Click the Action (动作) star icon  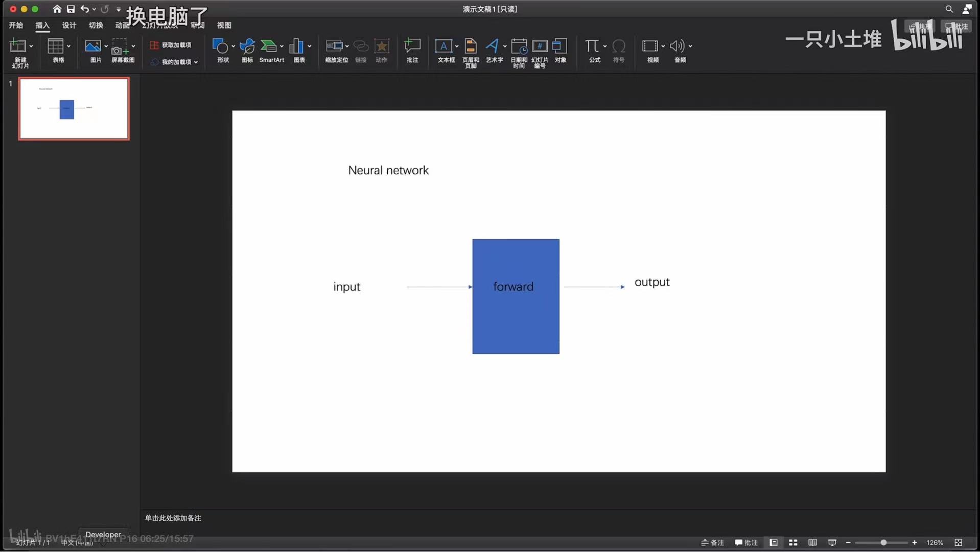382,46
